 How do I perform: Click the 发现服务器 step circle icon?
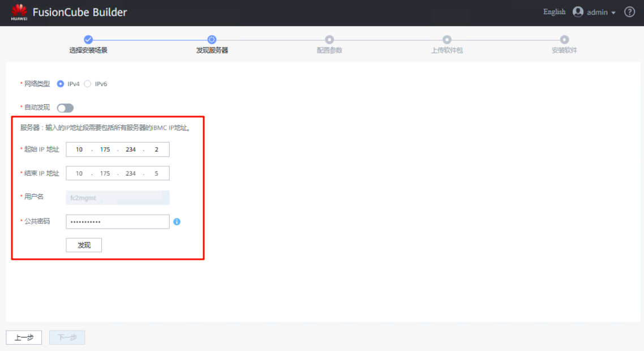pyautogui.click(x=212, y=40)
